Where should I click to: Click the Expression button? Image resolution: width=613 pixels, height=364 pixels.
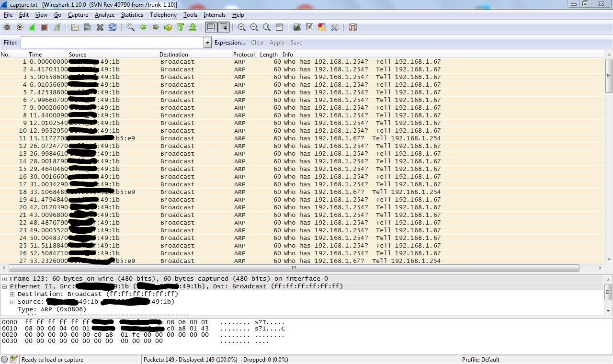(230, 42)
